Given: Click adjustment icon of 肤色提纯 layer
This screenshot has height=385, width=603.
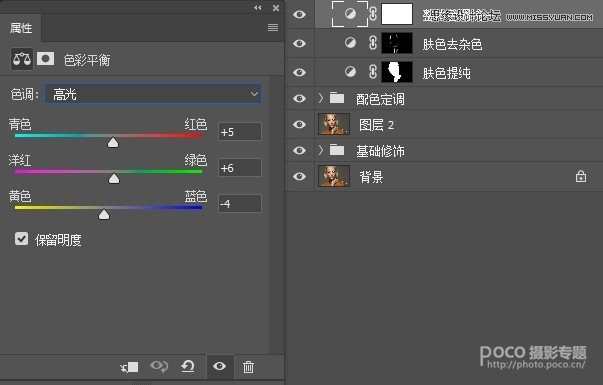Looking at the screenshot, I should coord(350,72).
